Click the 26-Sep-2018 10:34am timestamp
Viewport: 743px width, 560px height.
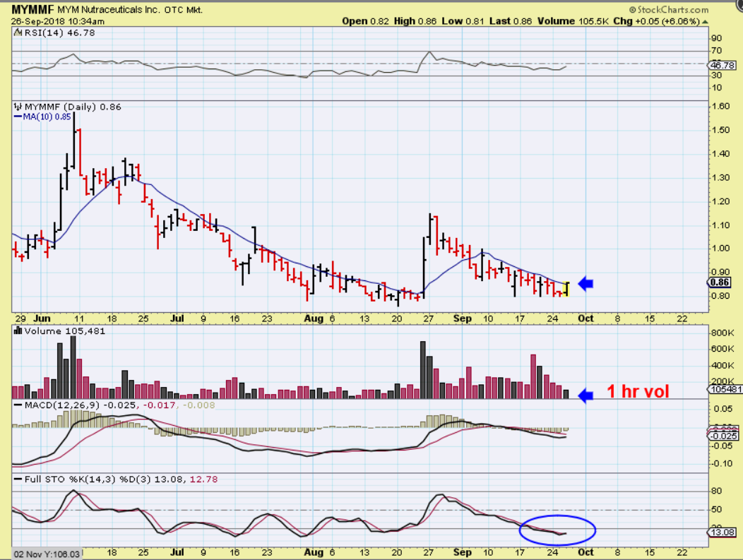tap(58, 21)
